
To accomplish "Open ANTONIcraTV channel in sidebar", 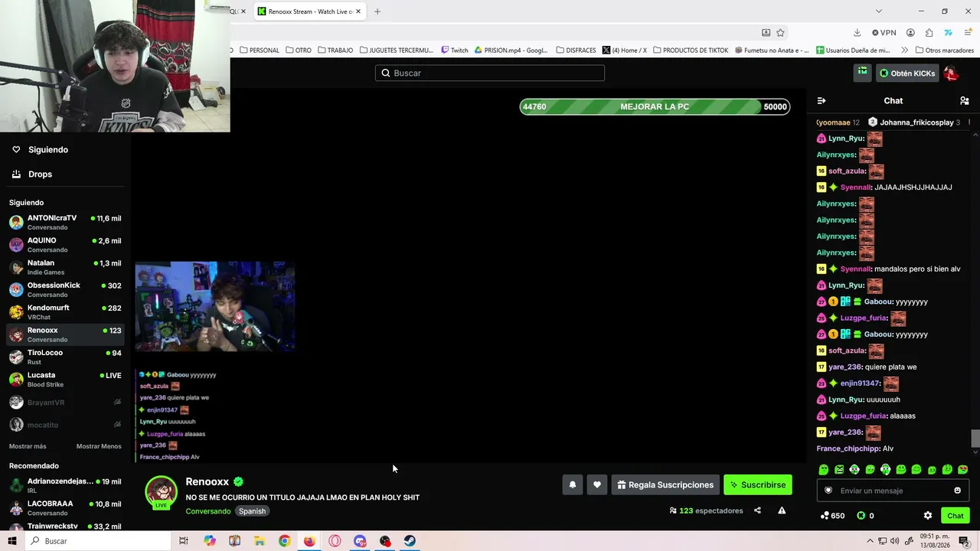I will (x=65, y=222).
